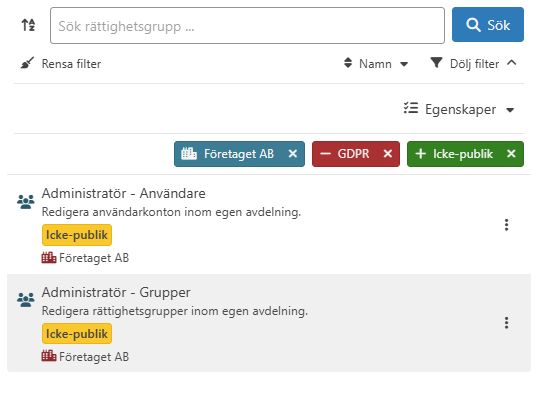Toggle the A-Z sort order icon
The width and height of the screenshot is (545, 400).
pos(28,25)
